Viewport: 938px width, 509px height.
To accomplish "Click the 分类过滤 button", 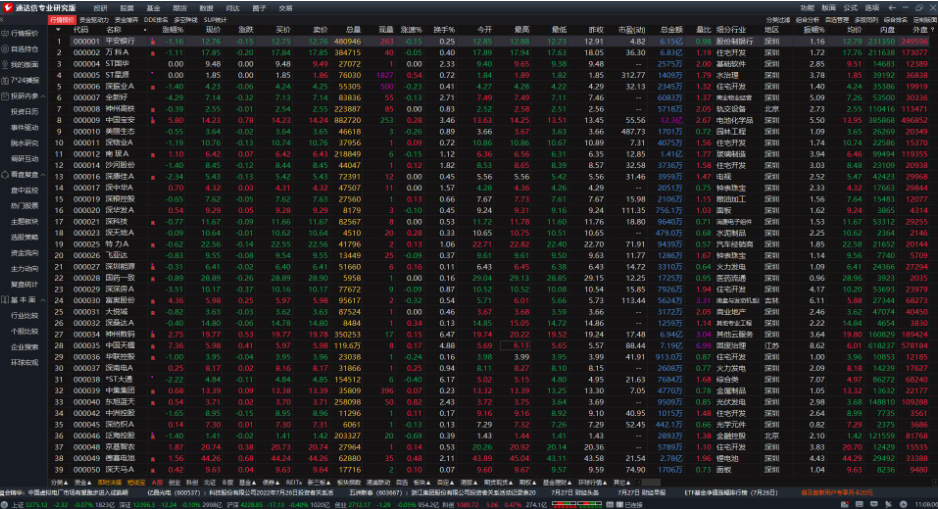I will [x=778, y=19].
